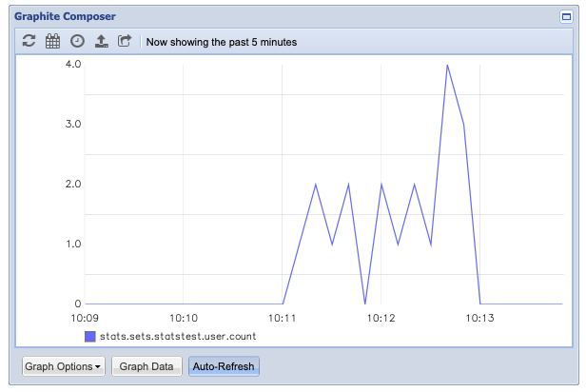Click the 10:12 label on the time axis

click(x=381, y=317)
